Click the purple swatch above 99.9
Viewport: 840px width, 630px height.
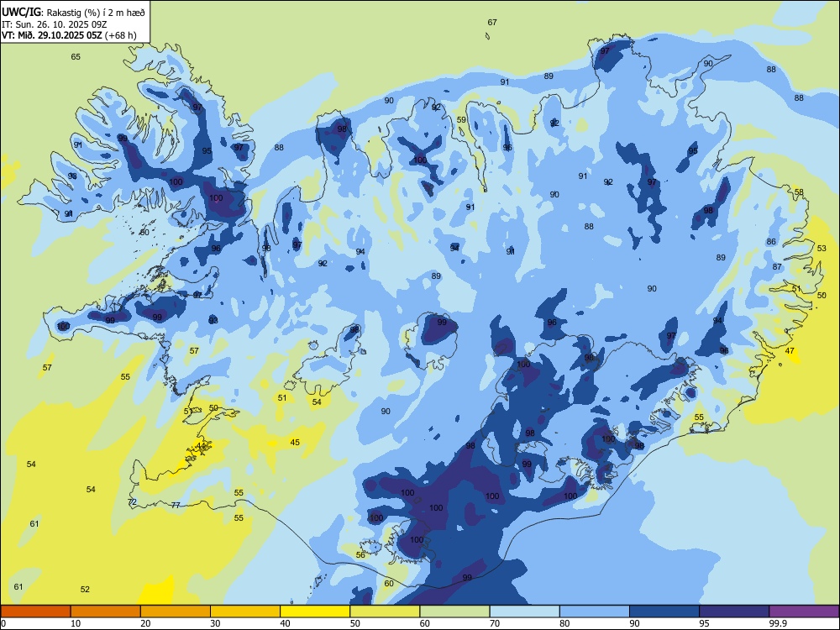click(804, 612)
